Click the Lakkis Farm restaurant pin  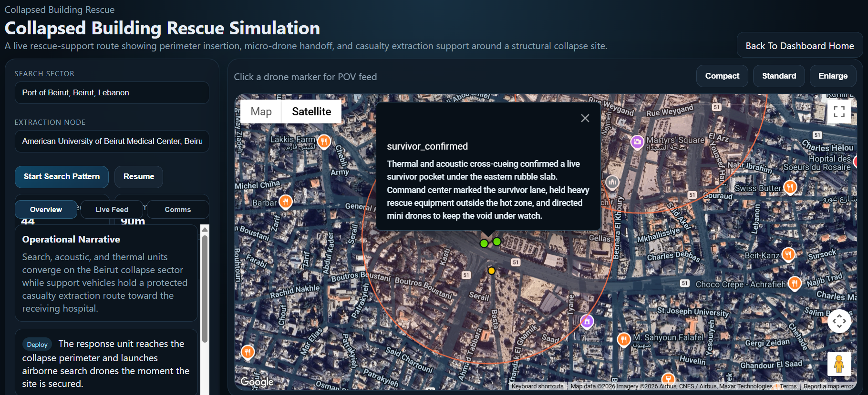[x=324, y=142]
